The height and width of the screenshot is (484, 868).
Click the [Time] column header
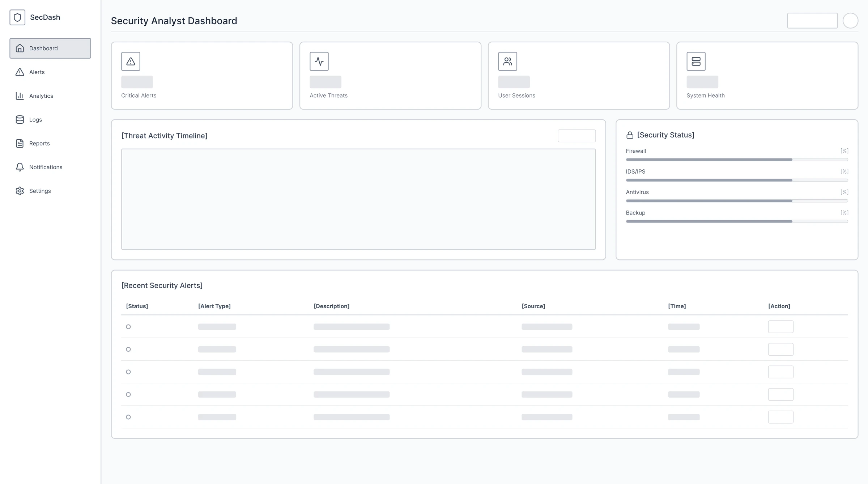coord(677,306)
